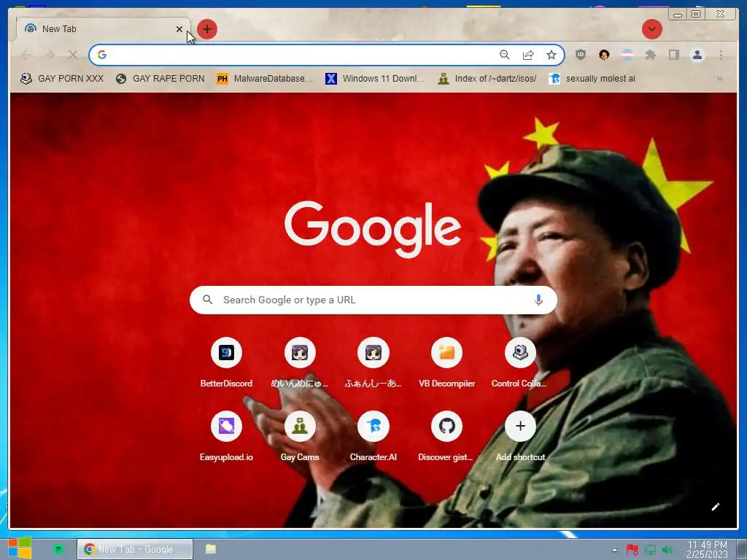Share this page via share icon
Screen dimensions: 747x560
point(528,55)
